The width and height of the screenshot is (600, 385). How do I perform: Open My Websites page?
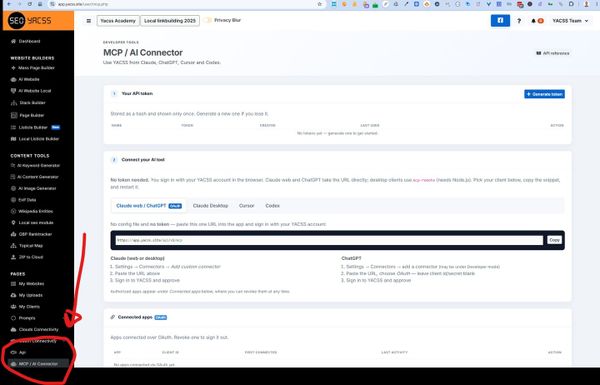click(x=27, y=284)
